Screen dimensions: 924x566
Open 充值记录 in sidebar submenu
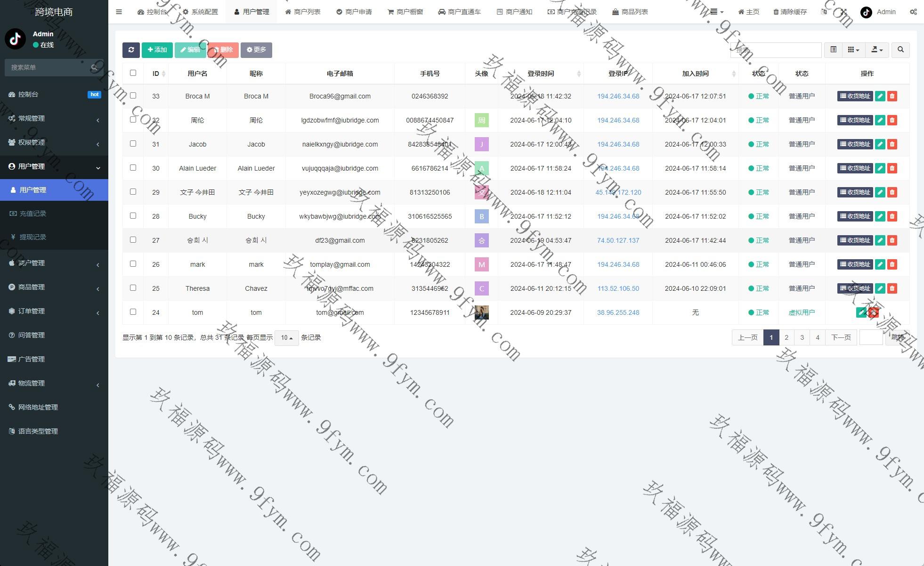click(33, 213)
